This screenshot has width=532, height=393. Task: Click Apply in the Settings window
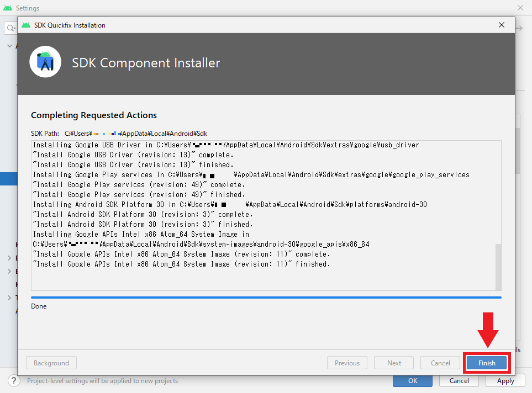pyautogui.click(x=505, y=381)
